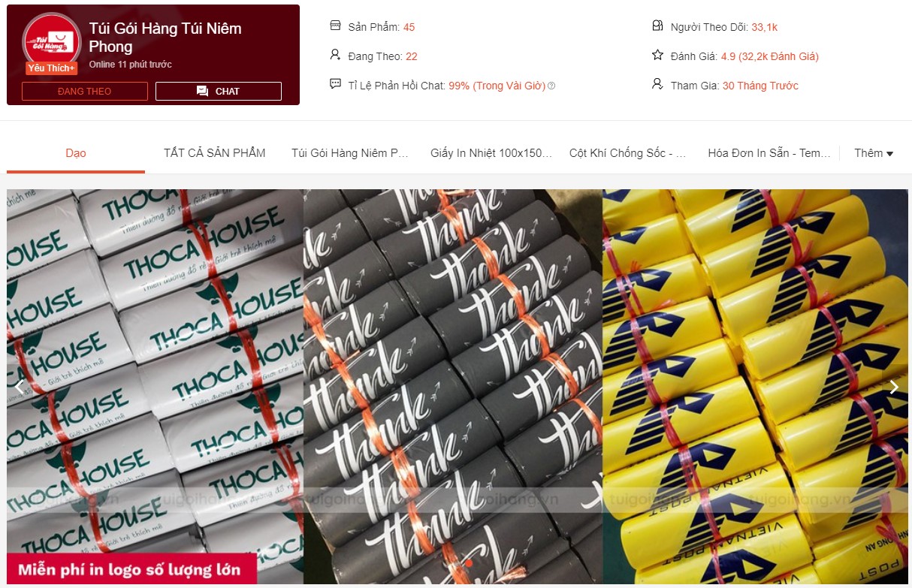Click the Đánh Giá star icon

[657, 55]
